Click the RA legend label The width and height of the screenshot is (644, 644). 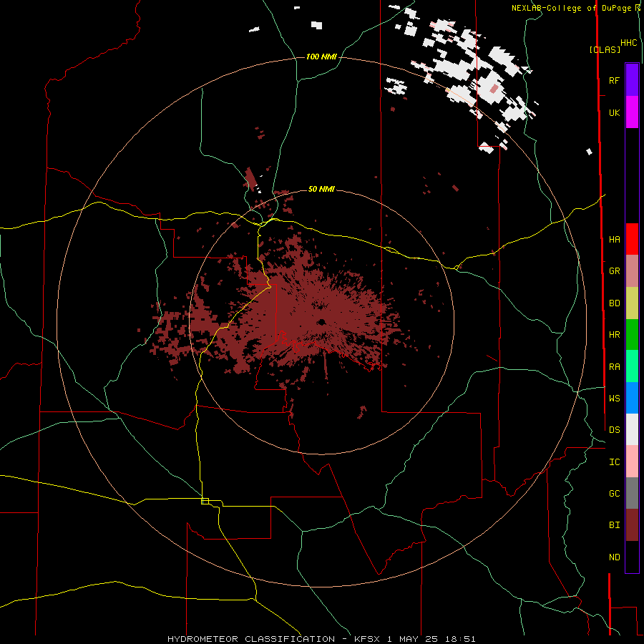click(x=614, y=367)
